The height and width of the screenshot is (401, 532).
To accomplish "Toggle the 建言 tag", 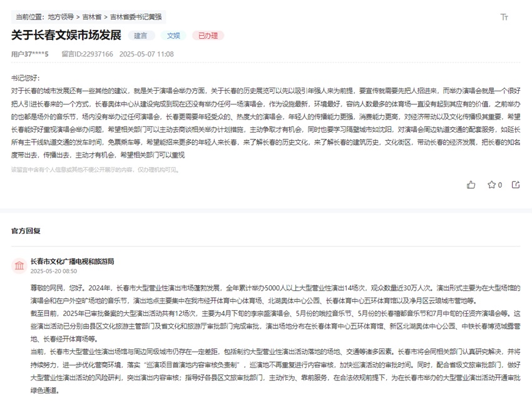I will point(140,36).
